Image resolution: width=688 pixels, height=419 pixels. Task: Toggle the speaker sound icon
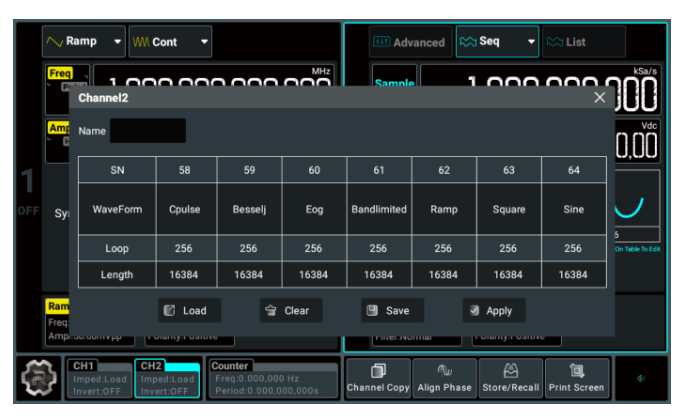point(641,378)
